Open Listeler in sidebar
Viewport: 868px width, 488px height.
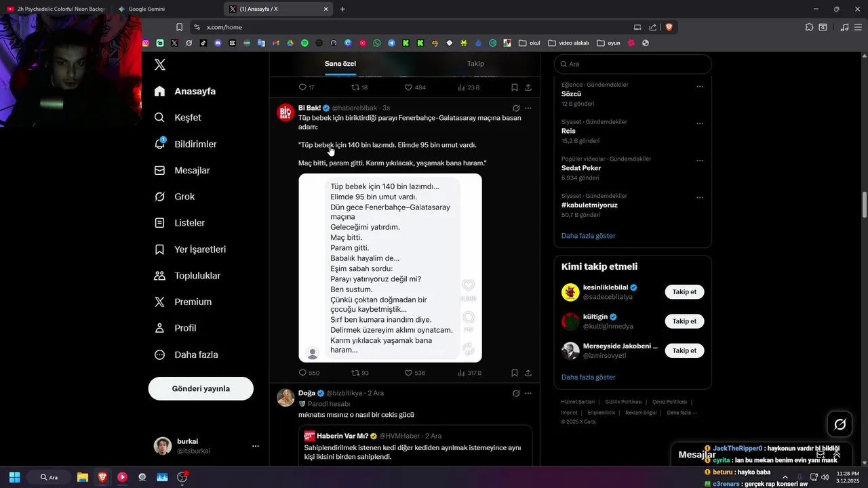click(x=180, y=223)
